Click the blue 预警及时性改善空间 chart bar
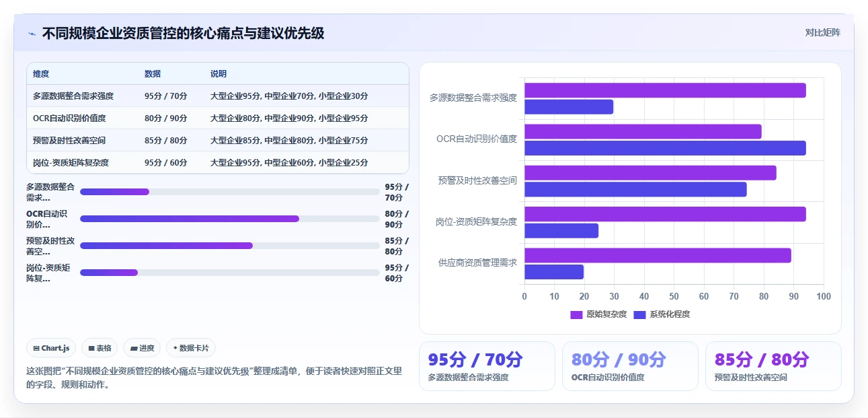Image resolution: width=868 pixels, height=418 pixels. 635,189
